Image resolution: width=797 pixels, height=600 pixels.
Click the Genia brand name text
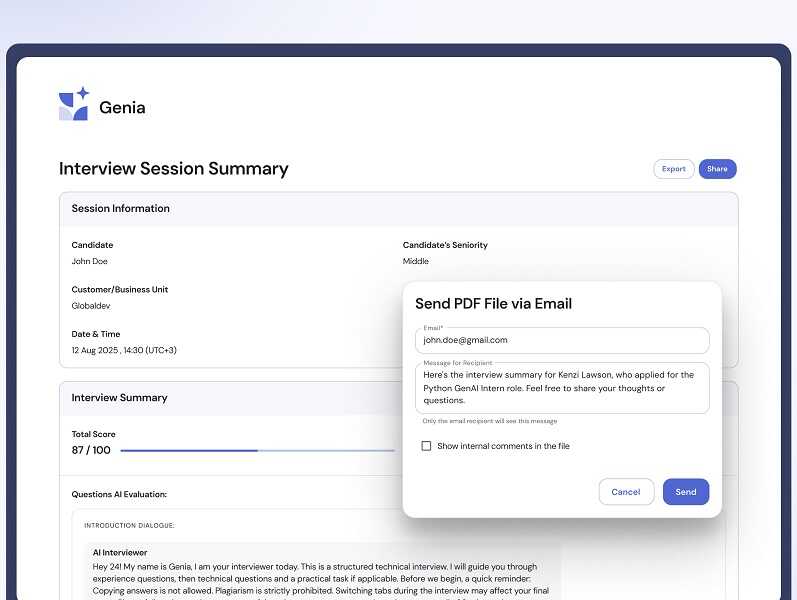click(x=122, y=107)
